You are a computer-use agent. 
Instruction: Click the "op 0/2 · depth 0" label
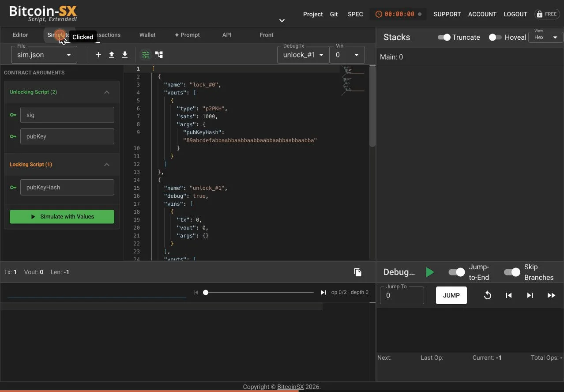click(x=350, y=292)
